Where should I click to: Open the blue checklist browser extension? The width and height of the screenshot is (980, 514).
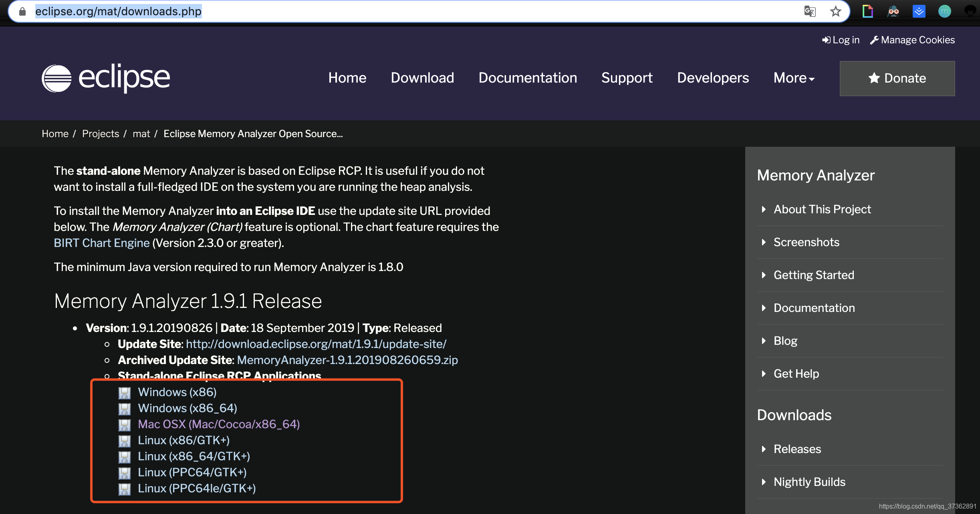click(x=919, y=11)
